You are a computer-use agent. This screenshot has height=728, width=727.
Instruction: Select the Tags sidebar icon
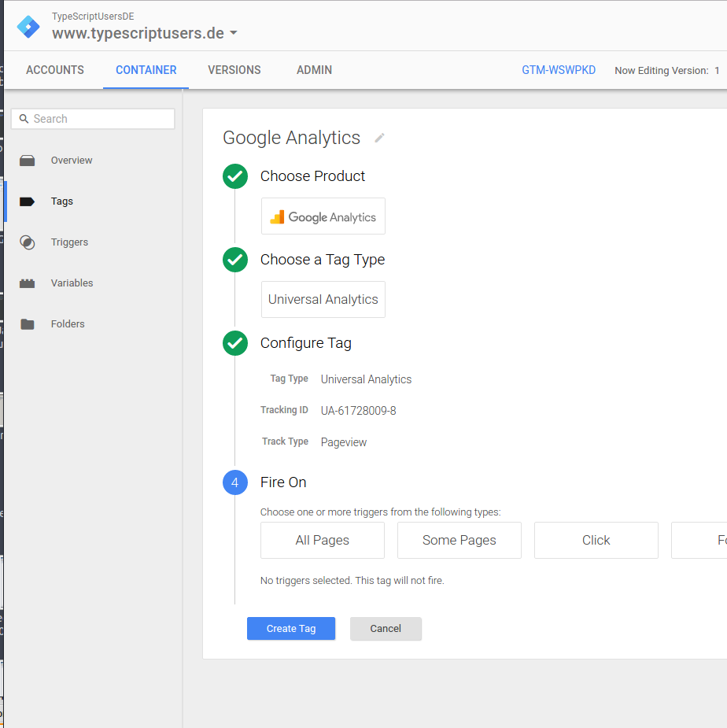(x=27, y=201)
